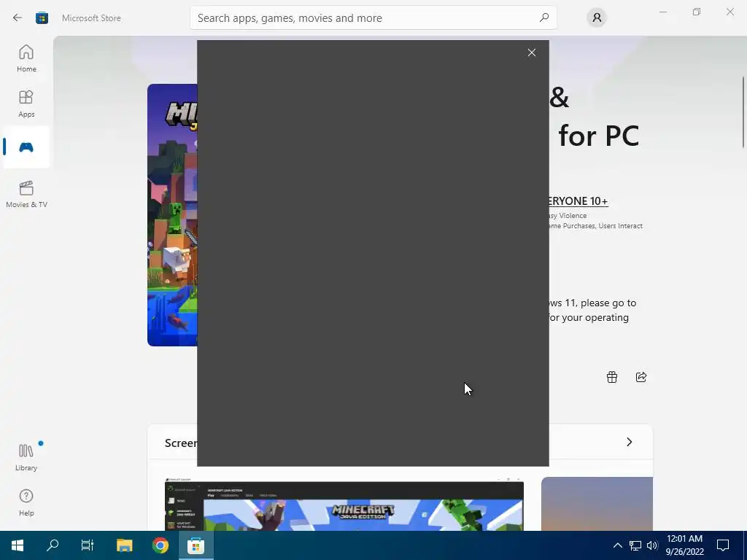Restore down the Microsoft Store window

point(697,12)
